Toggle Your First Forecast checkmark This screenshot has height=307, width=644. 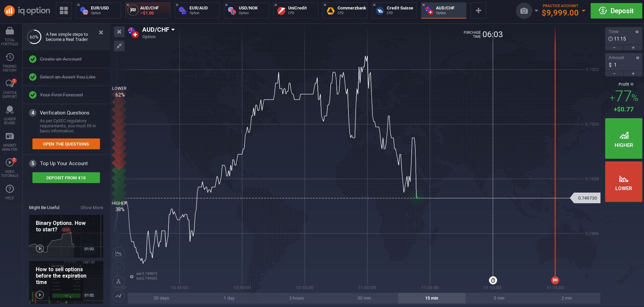33,95
